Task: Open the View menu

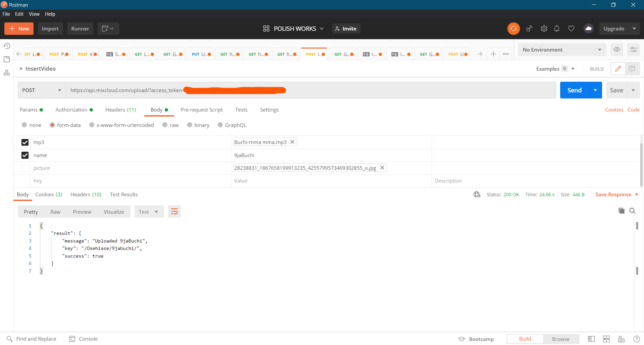Action: 34,14
